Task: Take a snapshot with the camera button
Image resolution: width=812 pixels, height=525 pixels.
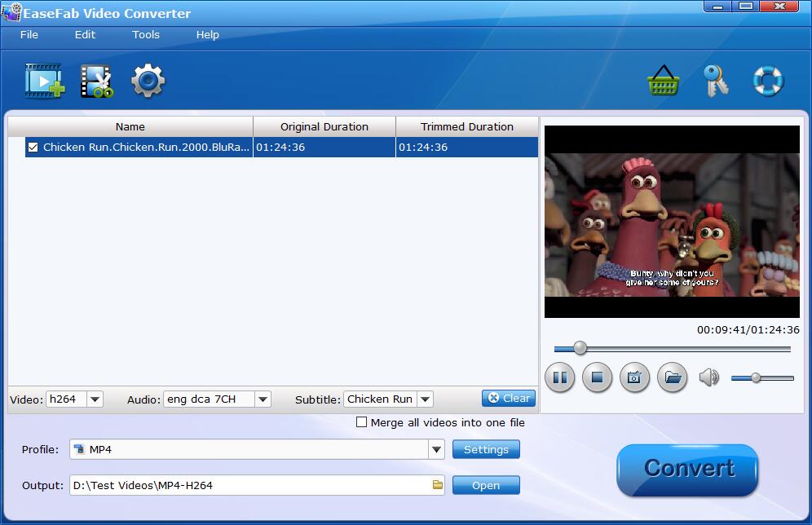Action: 634,377
